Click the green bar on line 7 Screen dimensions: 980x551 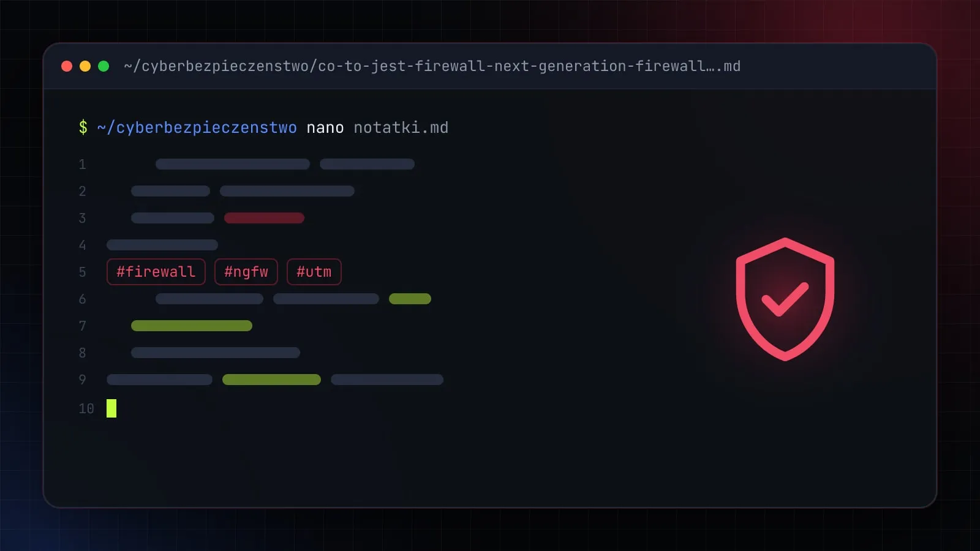coord(192,326)
